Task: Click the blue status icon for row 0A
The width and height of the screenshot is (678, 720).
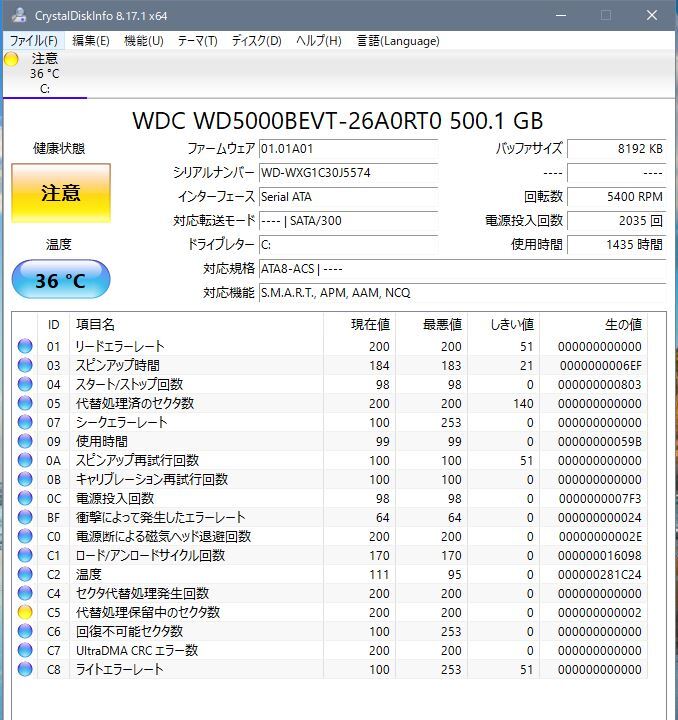Action: click(x=25, y=460)
